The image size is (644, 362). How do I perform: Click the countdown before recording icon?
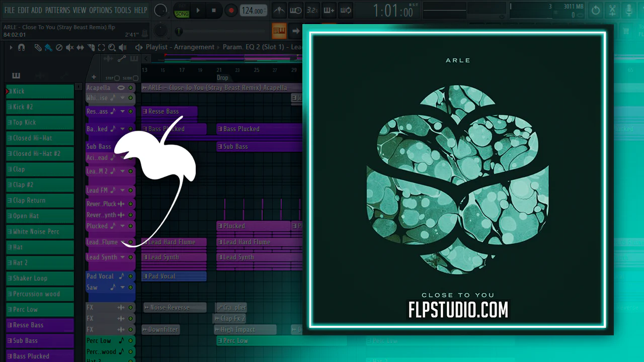(x=312, y=10)
